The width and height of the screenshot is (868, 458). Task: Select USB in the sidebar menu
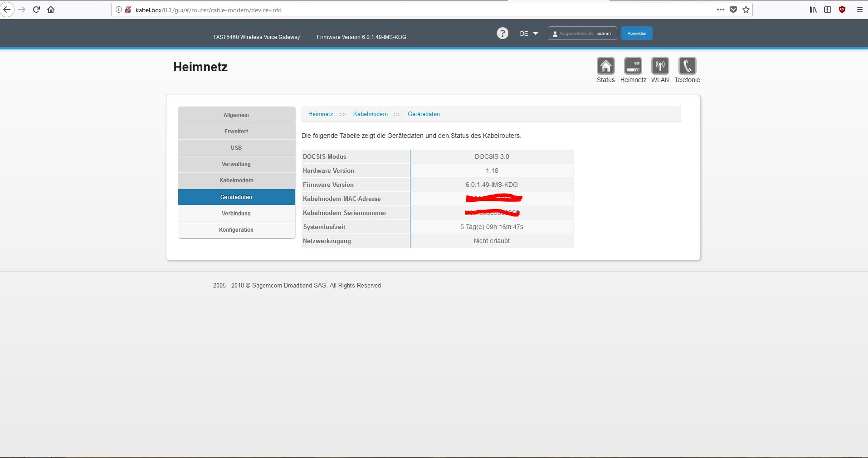point(236,148)
